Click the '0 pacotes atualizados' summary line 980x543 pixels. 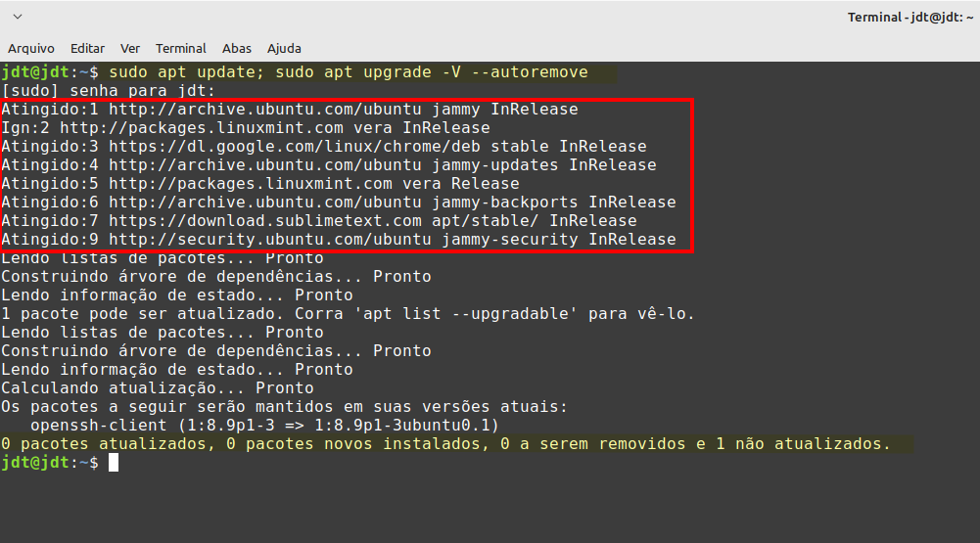tap(445, 444)
